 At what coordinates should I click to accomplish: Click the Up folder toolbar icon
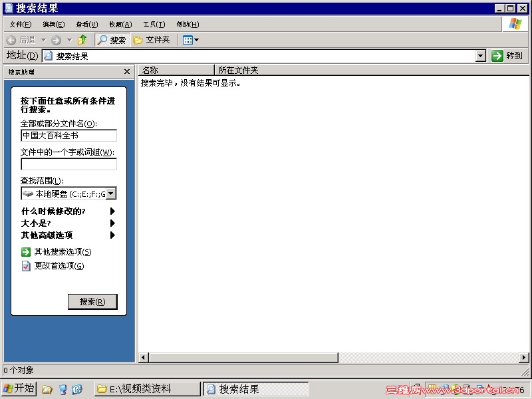(x=81, y=39)
